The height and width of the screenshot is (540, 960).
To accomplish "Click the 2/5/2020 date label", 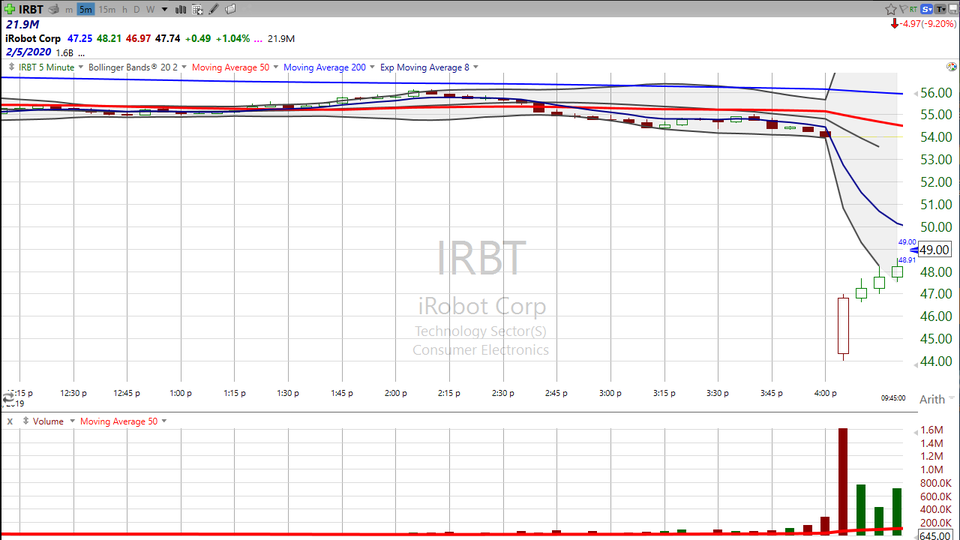I will tap(28, 52).
